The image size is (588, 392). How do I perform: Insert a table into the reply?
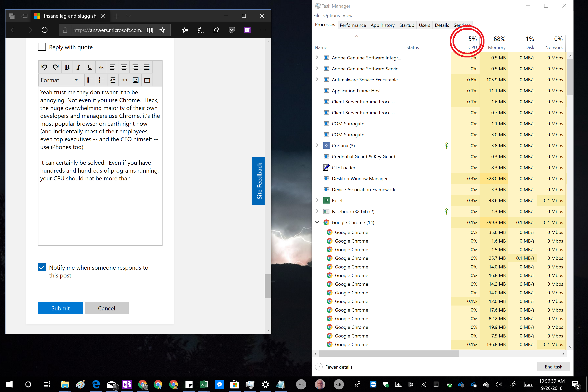(x=147, y=80)
